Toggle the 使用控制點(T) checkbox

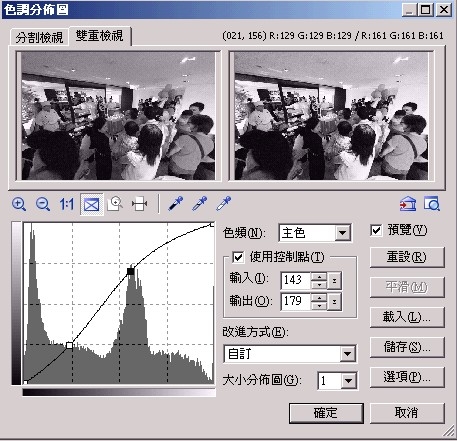238,257
